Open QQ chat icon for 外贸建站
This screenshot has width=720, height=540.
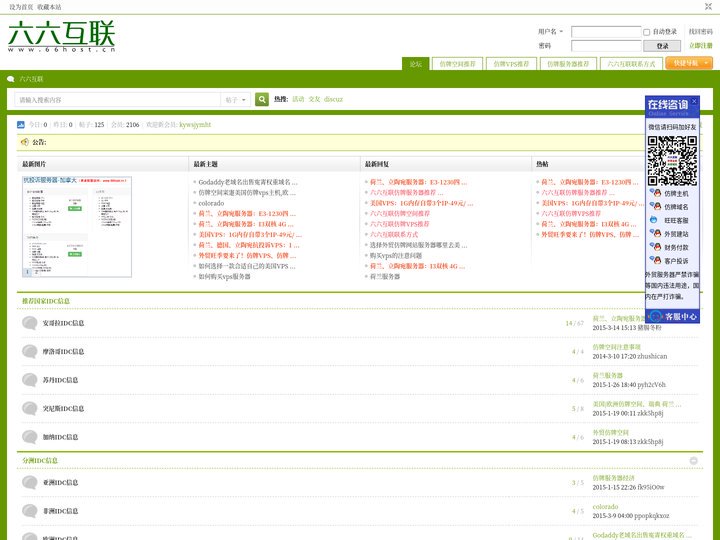pyautogui.click(x=655, y=233)
